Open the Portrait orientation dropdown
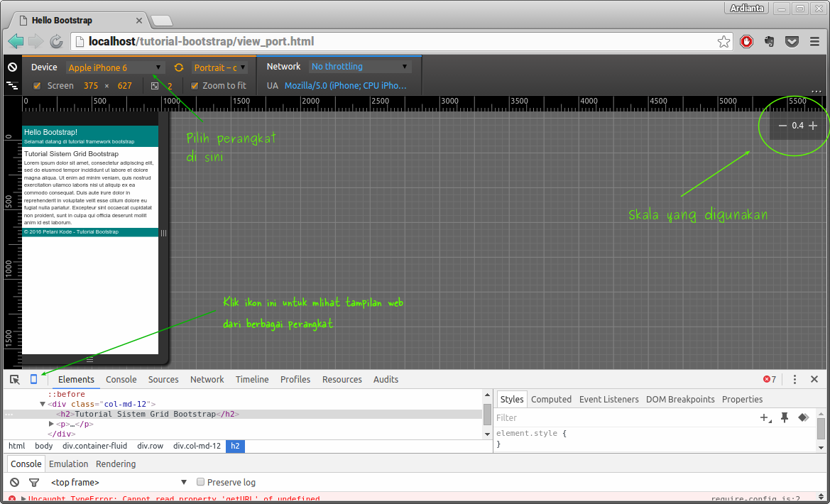The height and width of the screenshot is (504, 830). 219,67
